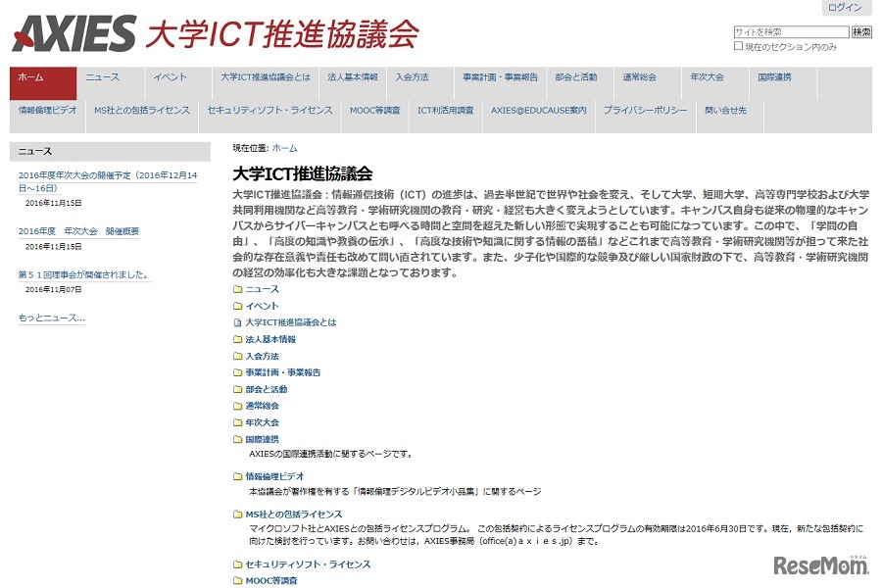Click the folder icon beside 情報倫理ビデオ

[238, 476]
